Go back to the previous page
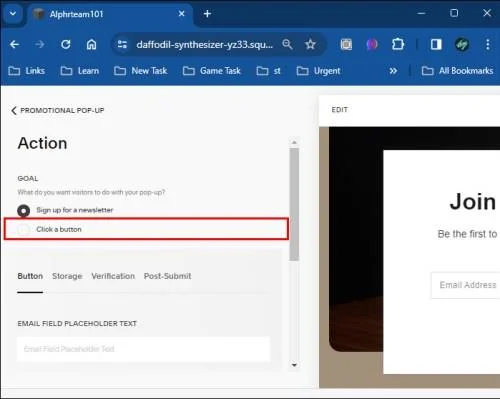 pos(15,44)
